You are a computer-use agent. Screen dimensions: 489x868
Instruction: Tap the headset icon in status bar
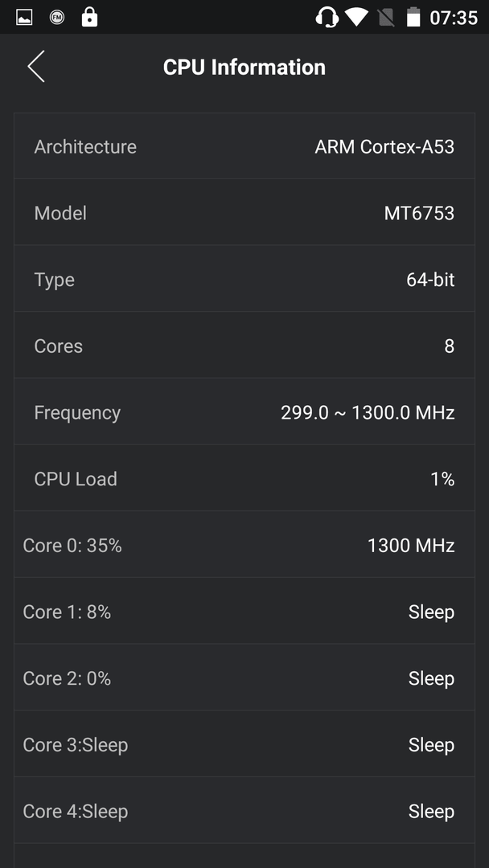pos(327,17)
